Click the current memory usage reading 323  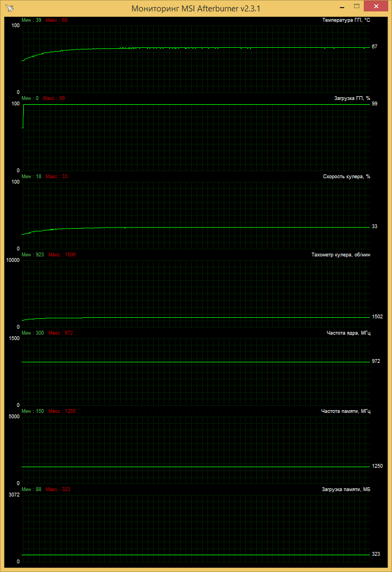coord(376,554)
